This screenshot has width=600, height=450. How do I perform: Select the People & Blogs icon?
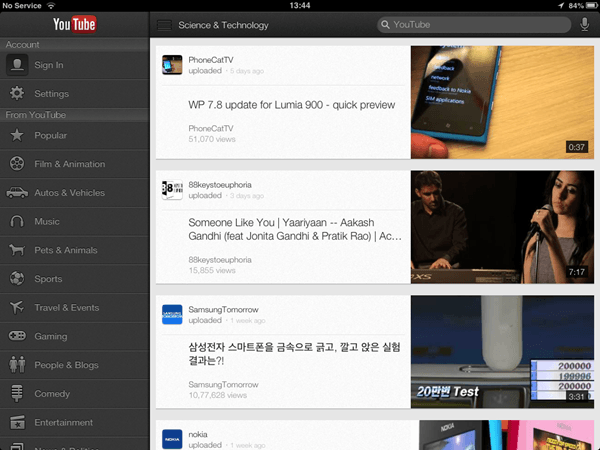tap(17, 364)
